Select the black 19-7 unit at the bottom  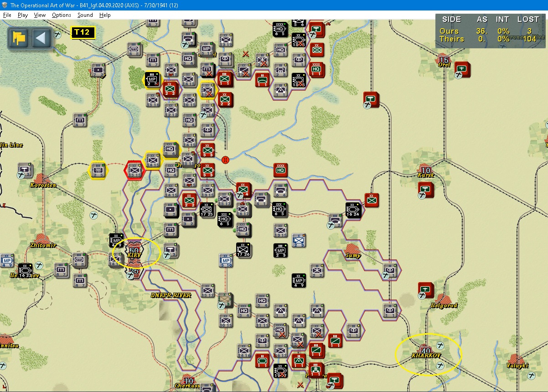pos(281,371)
